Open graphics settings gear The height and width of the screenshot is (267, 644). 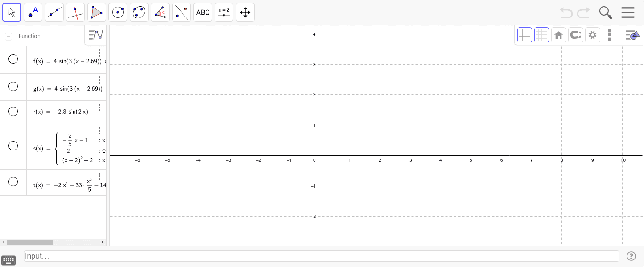pos(593,35)
